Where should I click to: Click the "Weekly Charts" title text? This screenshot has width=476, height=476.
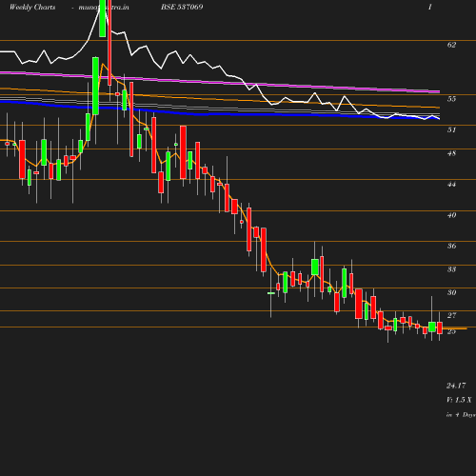point(32,7)
